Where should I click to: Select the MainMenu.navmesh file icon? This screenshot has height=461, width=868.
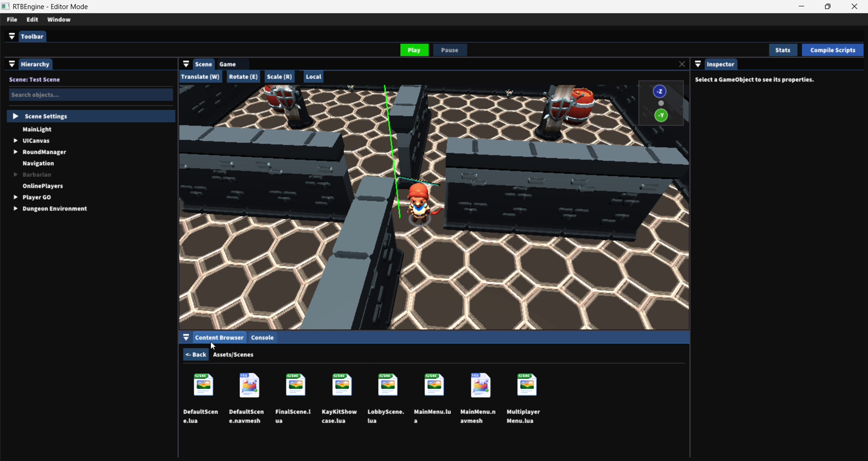click(x=481, y=385)
